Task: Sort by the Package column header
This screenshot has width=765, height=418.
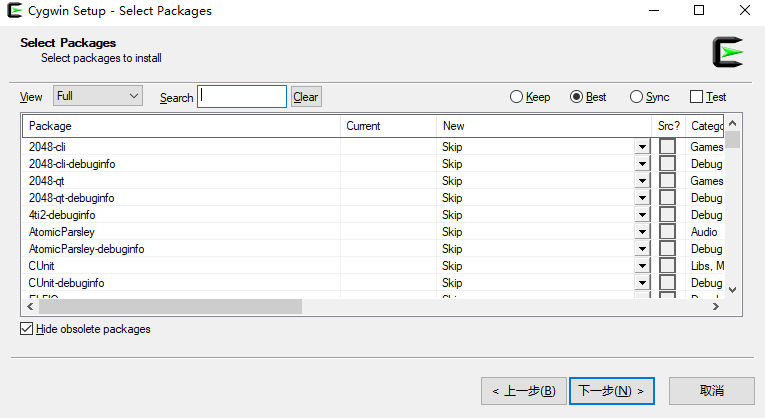Action: (x=181, y=126)
